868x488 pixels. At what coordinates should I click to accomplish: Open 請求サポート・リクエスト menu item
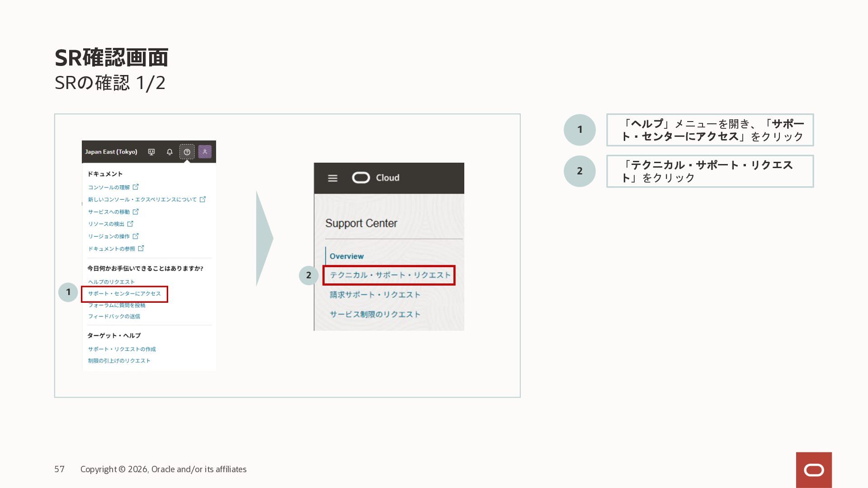(375, 295)
